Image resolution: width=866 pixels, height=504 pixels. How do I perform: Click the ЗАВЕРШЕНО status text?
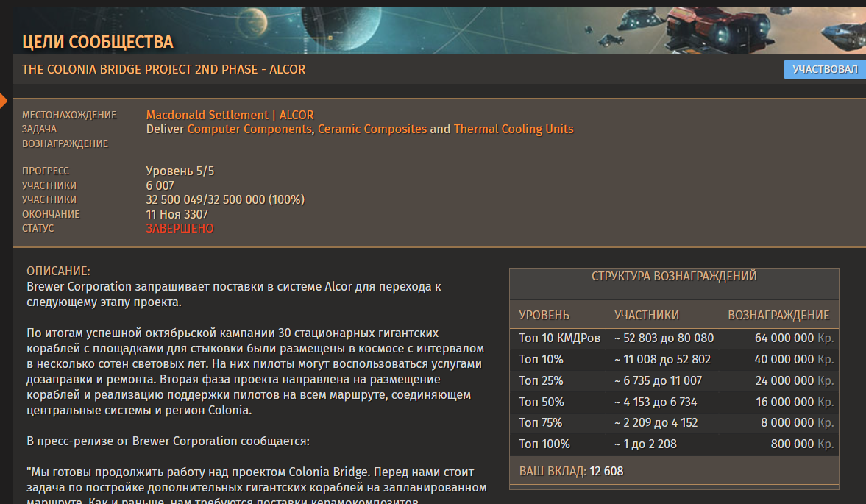[180, 229]
